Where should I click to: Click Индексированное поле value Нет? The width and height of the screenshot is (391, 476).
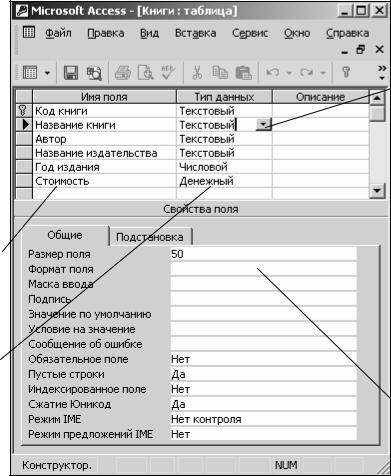tap(263, 389)
